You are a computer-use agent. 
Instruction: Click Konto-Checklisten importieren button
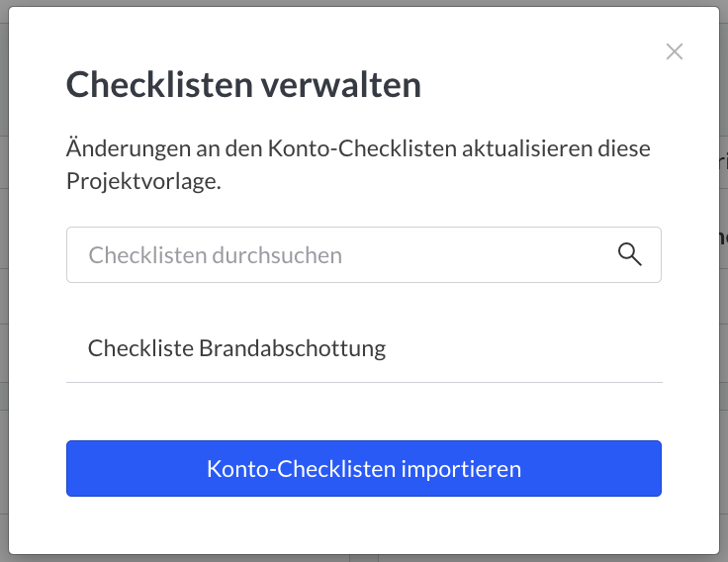(x=364, y=468)
